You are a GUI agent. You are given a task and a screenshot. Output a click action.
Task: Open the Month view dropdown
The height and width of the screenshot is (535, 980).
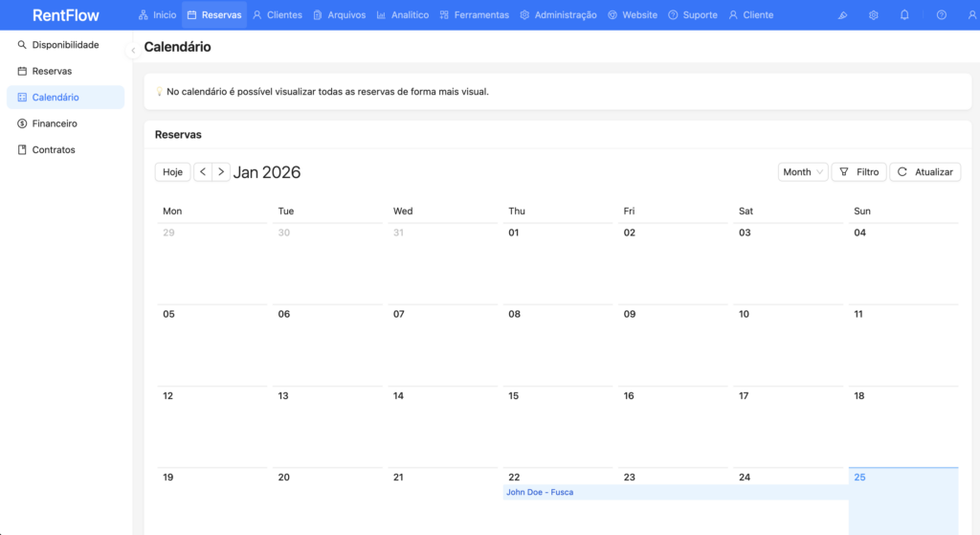[x=802, y=172]
